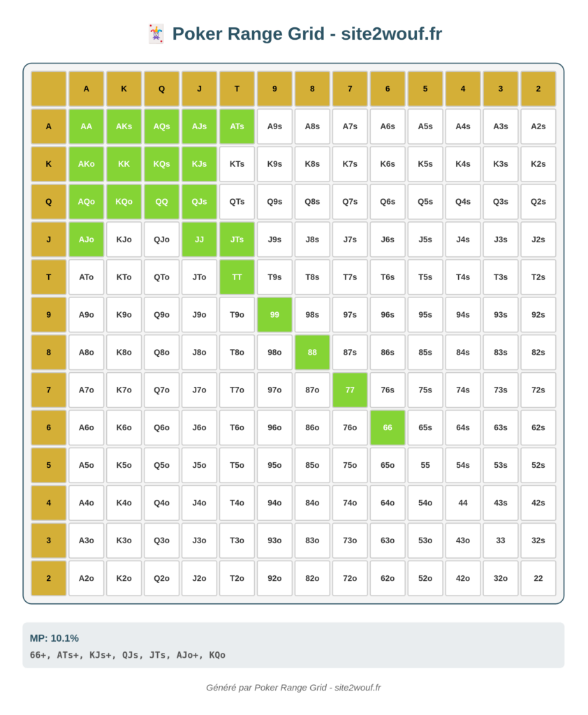Remove the green 66 pair cell

(388, 428)
